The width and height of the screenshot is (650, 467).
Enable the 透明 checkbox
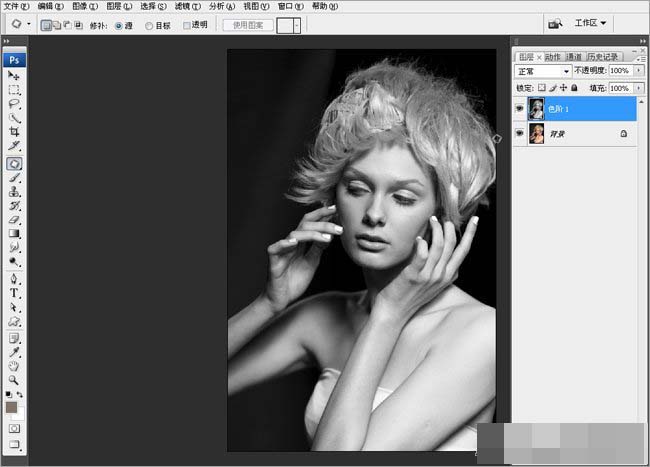[187, 25]
